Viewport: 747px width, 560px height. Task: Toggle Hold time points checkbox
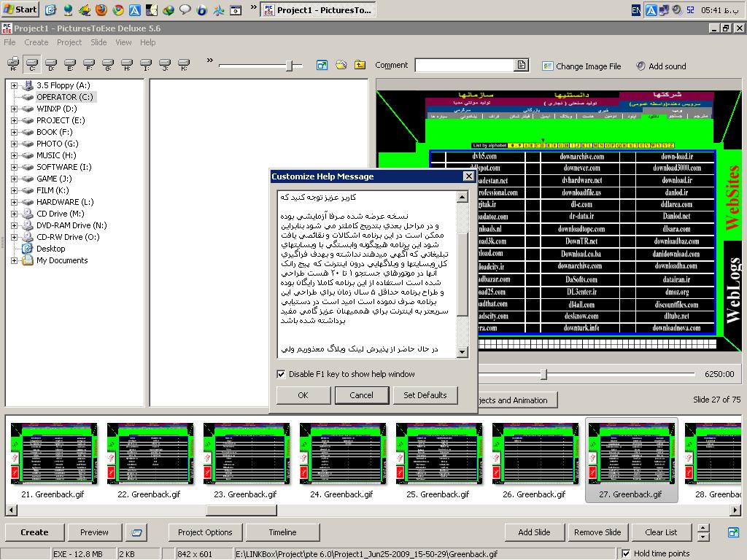pos(626,553)
